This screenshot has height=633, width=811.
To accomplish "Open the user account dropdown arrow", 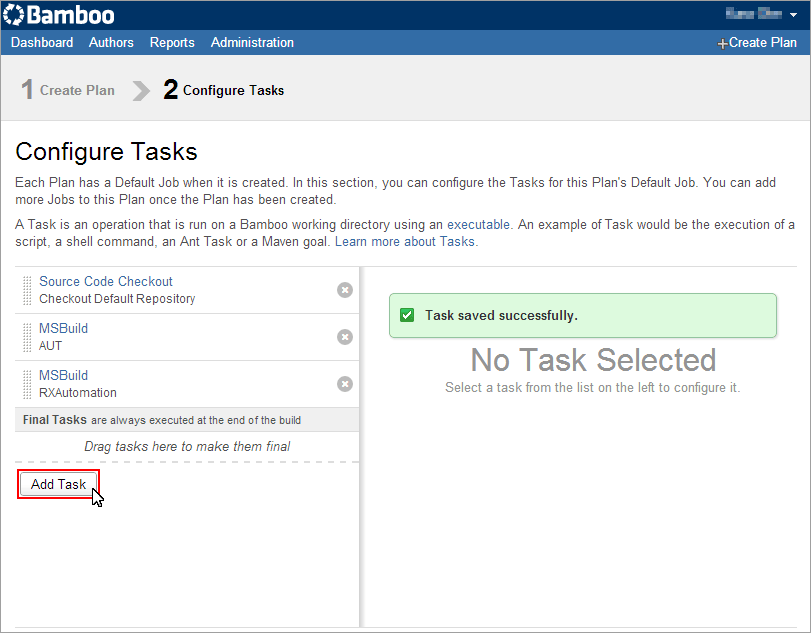I will (x=793, y=15).
